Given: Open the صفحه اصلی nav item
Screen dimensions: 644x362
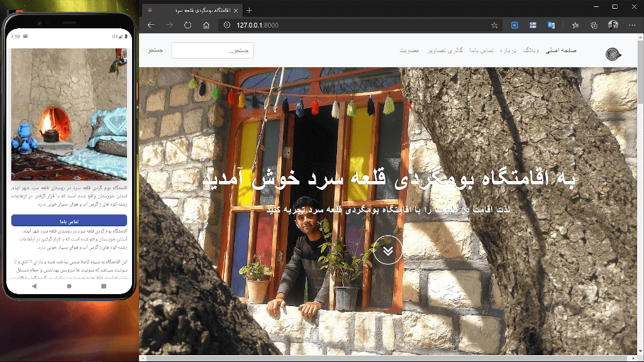Looking at the screenshot, I should pos(561,50).
